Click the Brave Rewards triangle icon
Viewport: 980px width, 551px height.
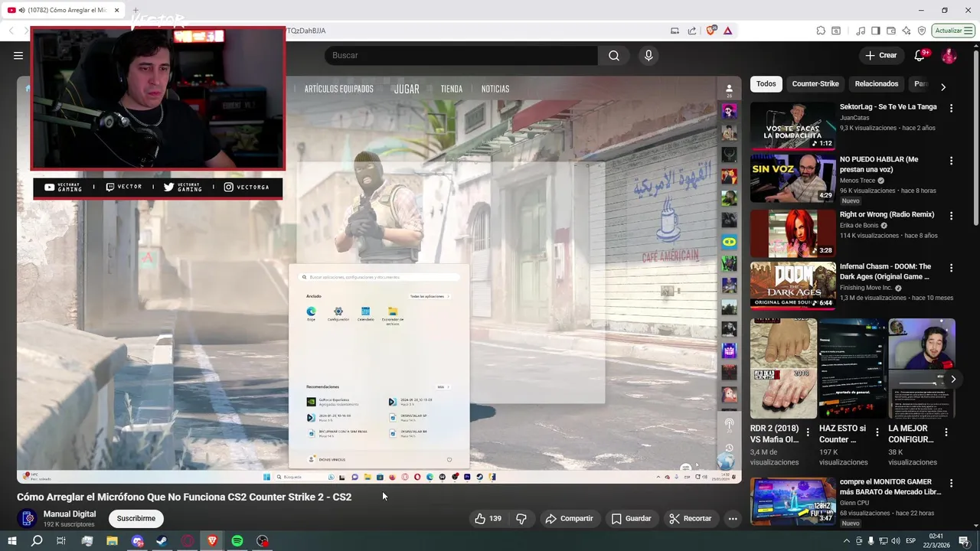point(727,31)
